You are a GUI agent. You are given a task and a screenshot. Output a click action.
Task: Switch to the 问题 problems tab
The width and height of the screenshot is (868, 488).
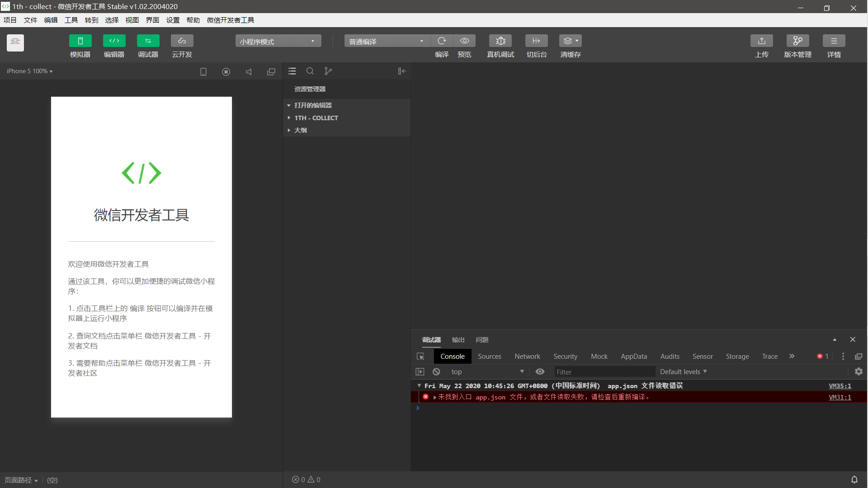[482, 340]
